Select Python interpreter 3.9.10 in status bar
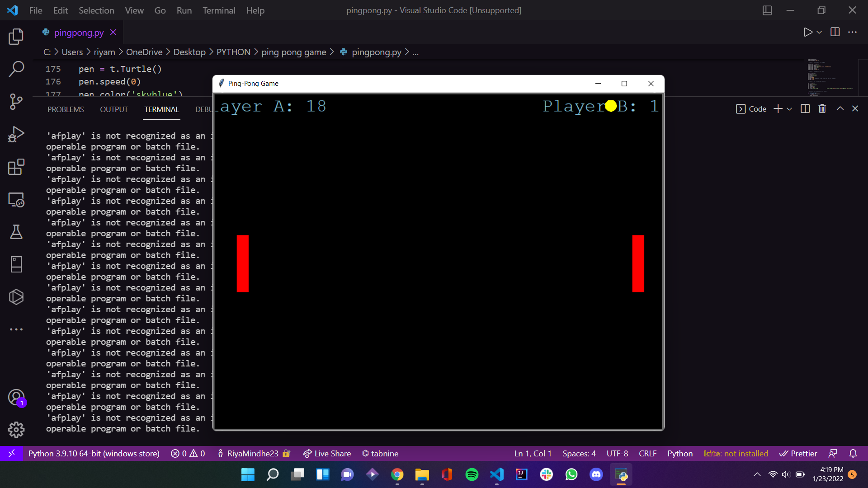Screen dimensions: 868x488 (94, 453)
